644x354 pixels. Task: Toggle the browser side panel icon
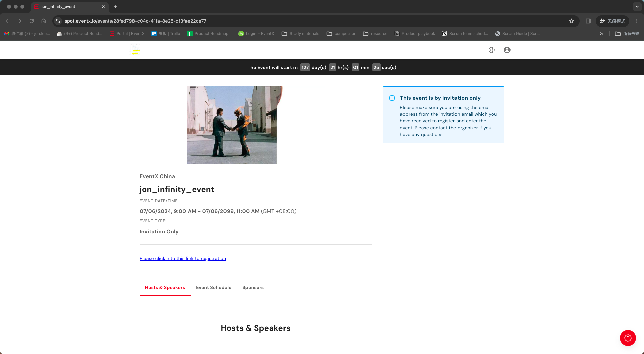point(588,21)
